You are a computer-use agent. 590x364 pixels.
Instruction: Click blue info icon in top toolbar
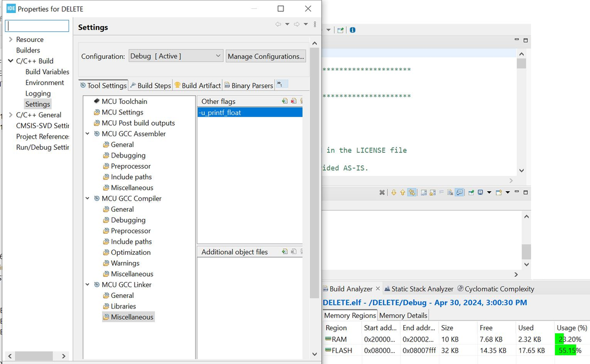[353, 30]
